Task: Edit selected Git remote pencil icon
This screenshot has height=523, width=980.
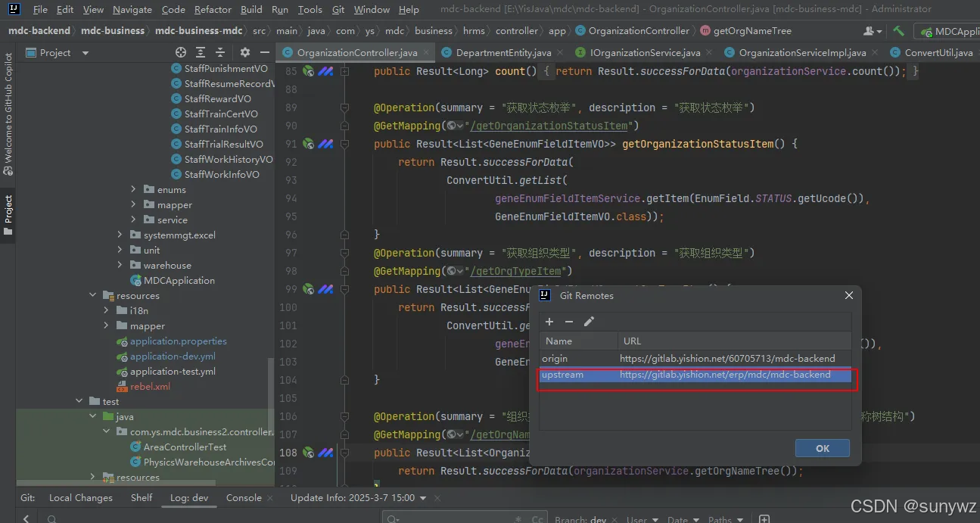Action: click(x=589, y=322)
